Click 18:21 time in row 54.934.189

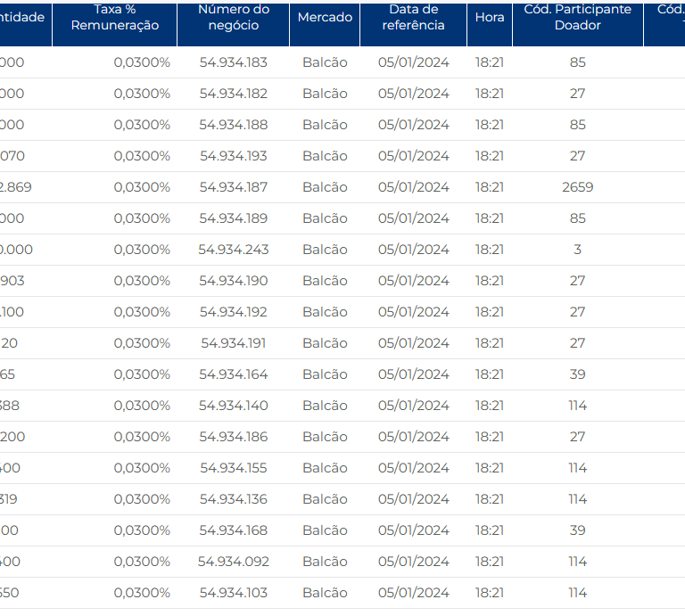(490, 218)
